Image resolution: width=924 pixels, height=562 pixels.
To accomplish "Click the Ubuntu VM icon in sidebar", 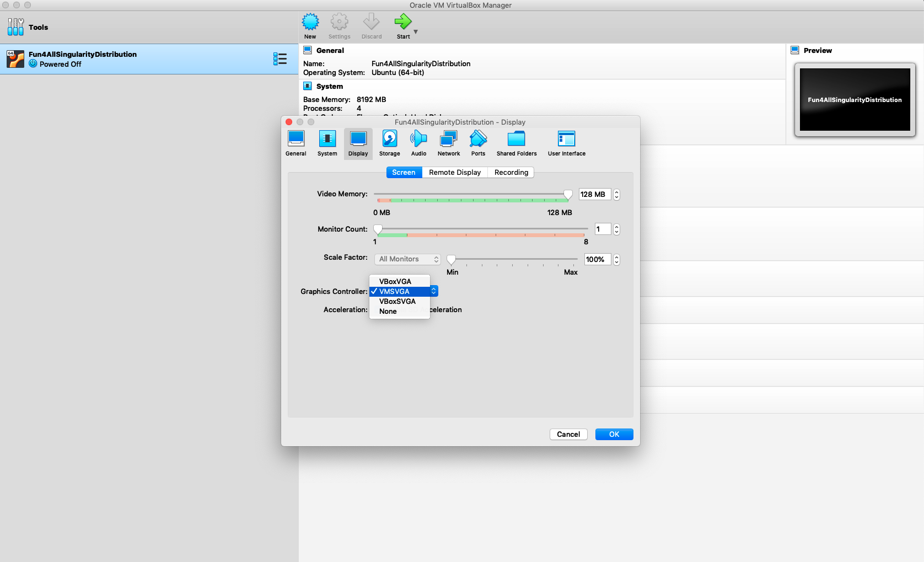I will [15, 59].
